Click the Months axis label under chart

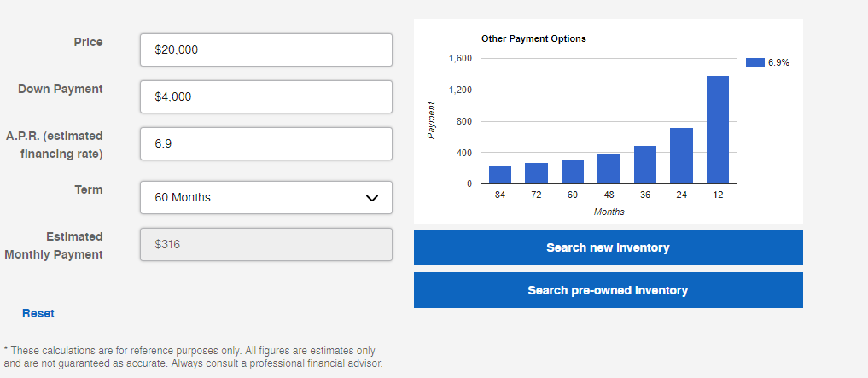point(609,212)
